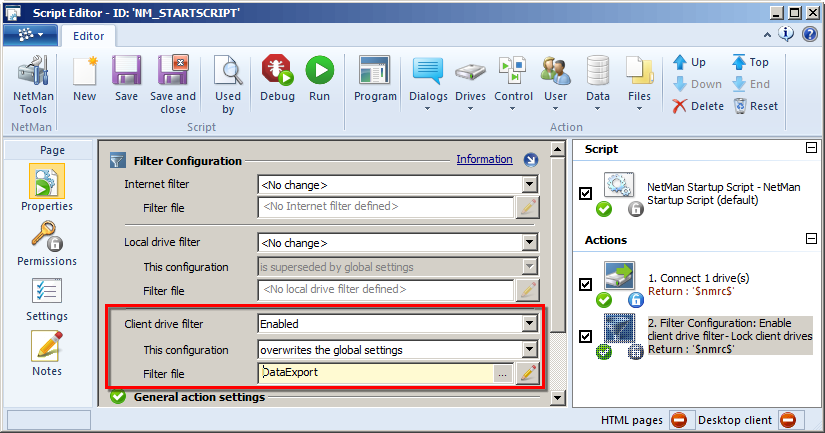Viewport: 825px width, 433px height.
Task: Uncheck the Connect 1 drive(s) action
Action: 585,284
